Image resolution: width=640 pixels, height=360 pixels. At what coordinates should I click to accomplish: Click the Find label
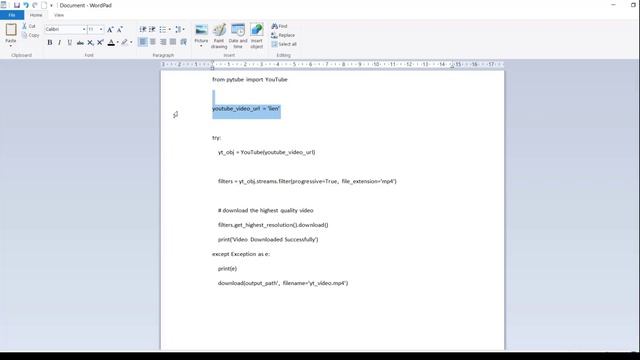[x=283, y=26]
